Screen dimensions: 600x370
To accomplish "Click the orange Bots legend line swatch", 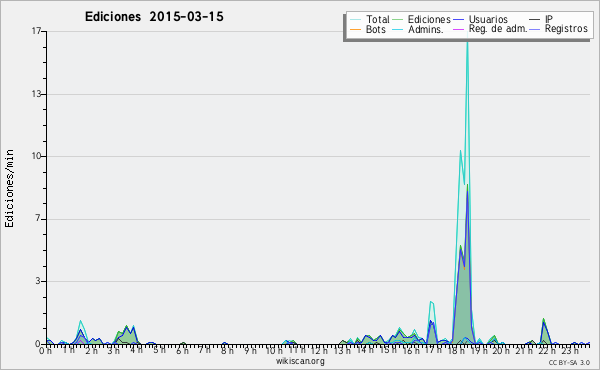I will point(355,29).
